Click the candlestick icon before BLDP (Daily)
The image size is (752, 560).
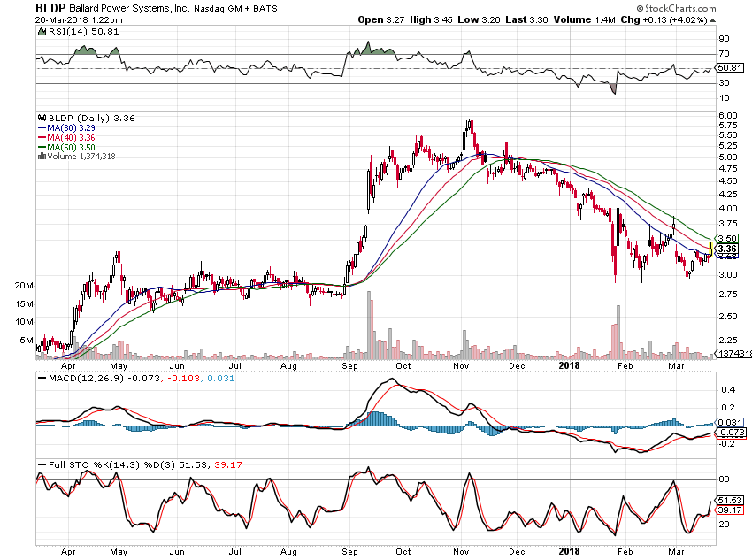(42, 118)
